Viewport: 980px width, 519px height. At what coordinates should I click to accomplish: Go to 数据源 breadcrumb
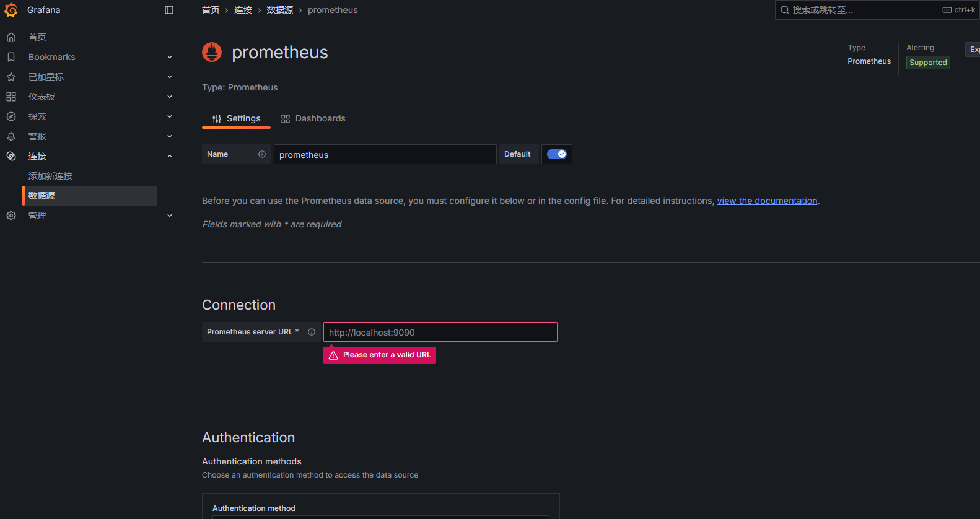point(280,10)
